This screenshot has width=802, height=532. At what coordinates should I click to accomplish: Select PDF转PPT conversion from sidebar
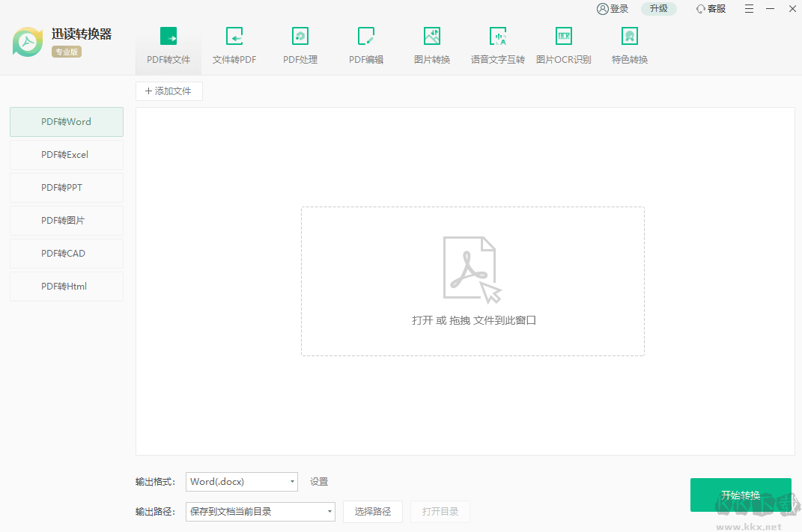coord(66,187)
